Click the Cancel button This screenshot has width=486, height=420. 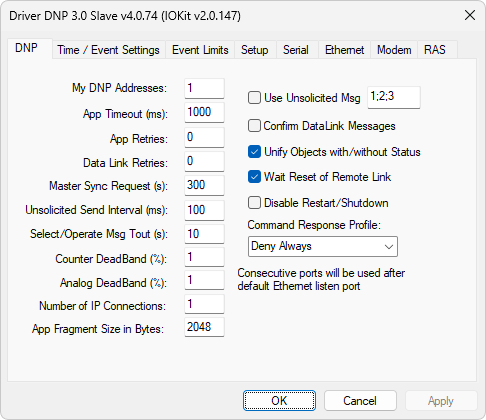[360, 400]
